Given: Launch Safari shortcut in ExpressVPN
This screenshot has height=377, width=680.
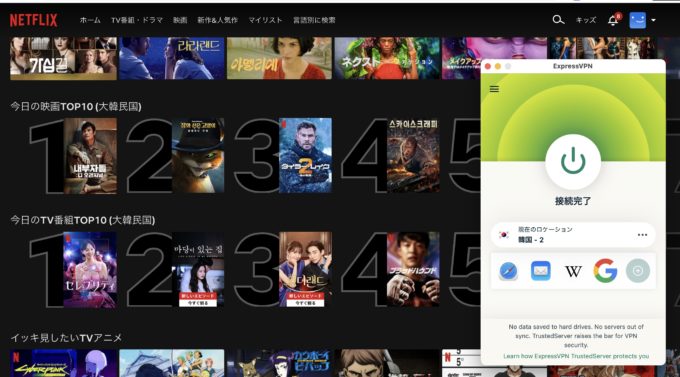Looking at the screenshot, I should (508, 271).
